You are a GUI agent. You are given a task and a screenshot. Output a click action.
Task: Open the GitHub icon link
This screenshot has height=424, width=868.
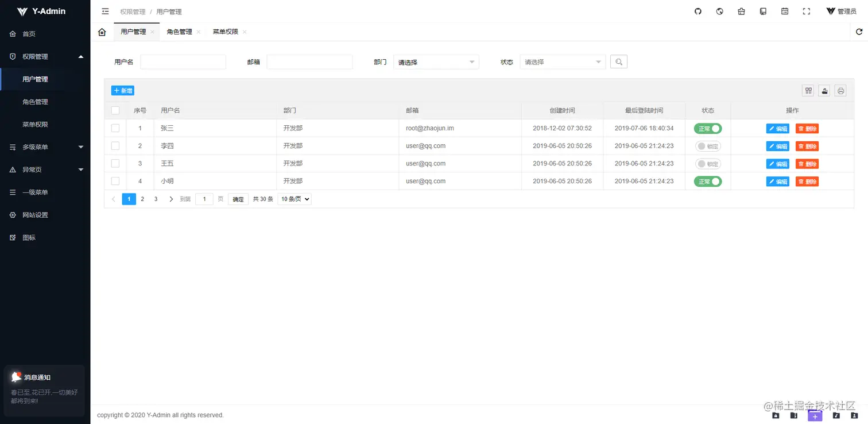click(x=698, y=11)
